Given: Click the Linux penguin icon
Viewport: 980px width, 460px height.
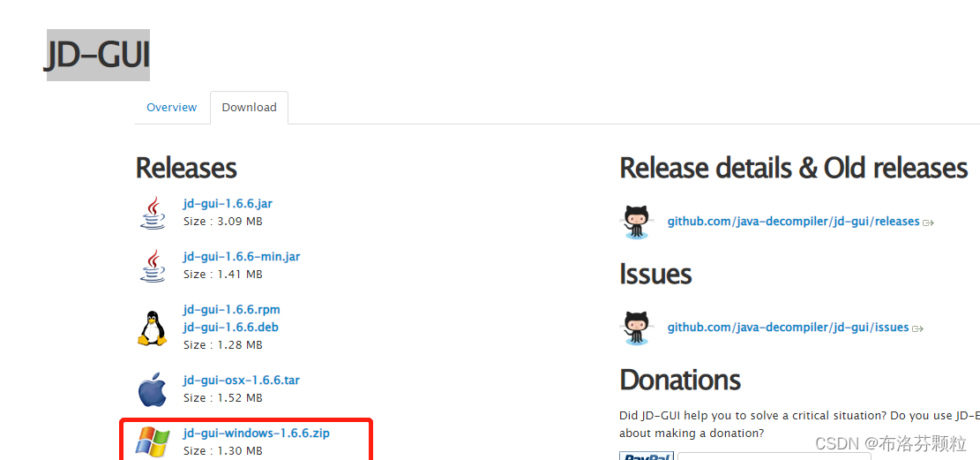Looking at the screenshot, I should (152, 328).
